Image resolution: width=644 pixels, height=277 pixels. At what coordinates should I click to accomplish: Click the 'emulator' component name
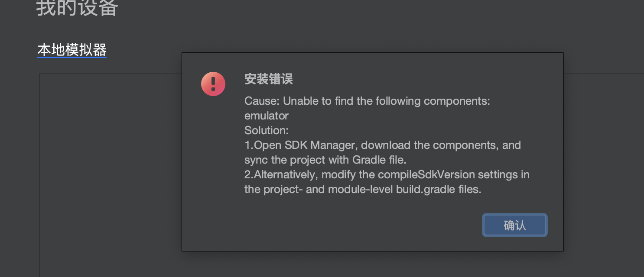(267, 116)
